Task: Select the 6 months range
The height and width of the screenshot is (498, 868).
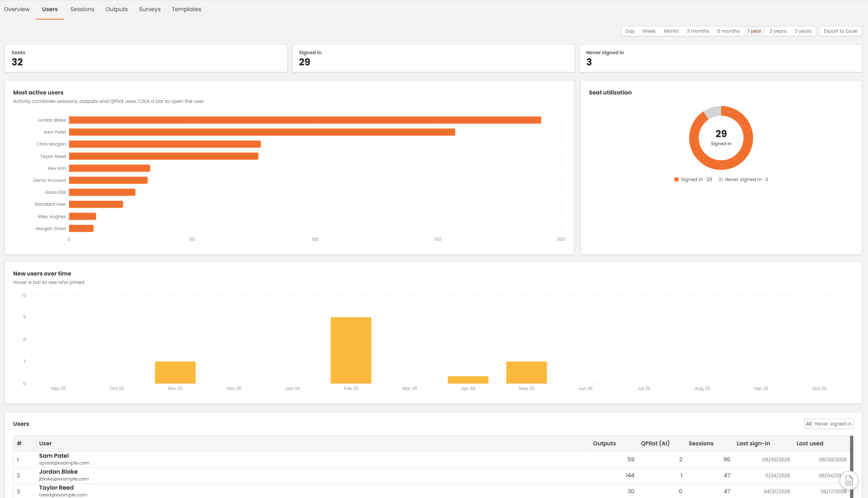Action: pyautogui.click(x=728, y=31)
